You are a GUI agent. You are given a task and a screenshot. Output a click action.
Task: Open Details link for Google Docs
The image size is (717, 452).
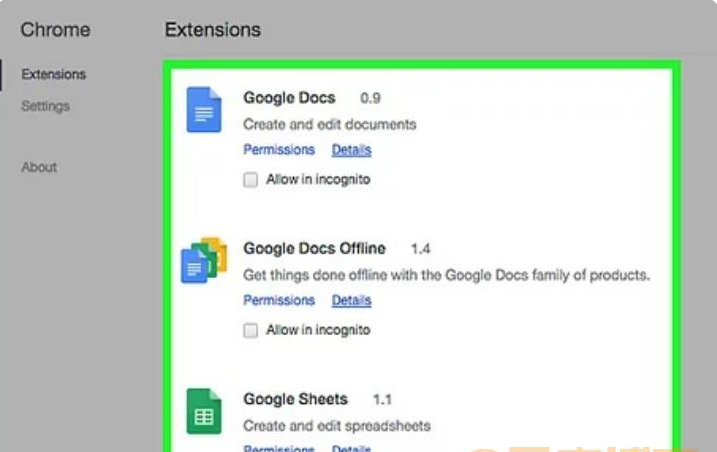click(351, 150)
